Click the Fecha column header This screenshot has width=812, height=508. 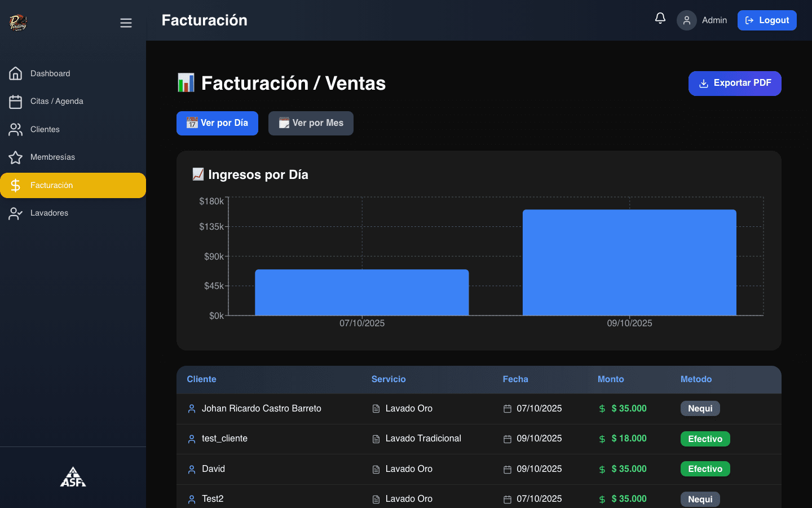pos(515,379)
